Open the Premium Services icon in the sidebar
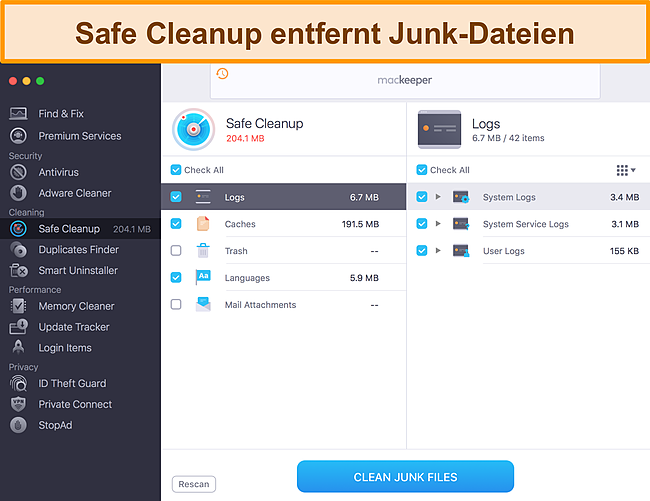The height and width of the screenshot is (501, 650). click(x=18, y=136)
